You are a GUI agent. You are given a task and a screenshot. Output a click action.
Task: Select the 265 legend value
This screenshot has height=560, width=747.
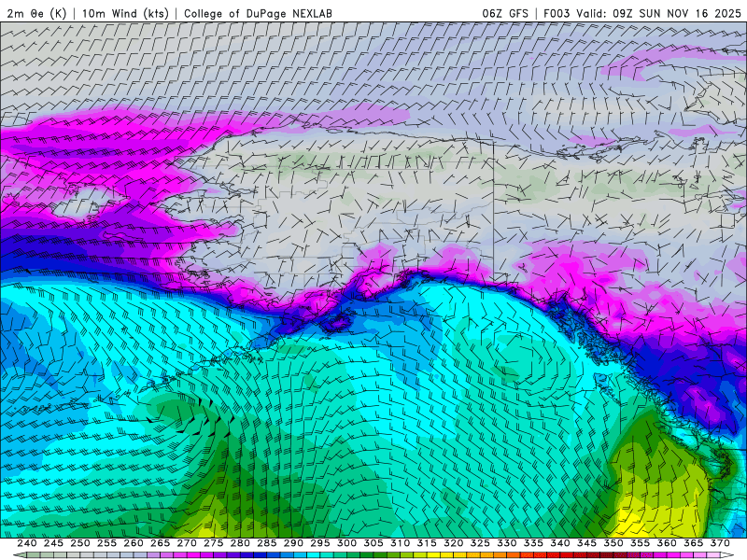tap(160, 543)
